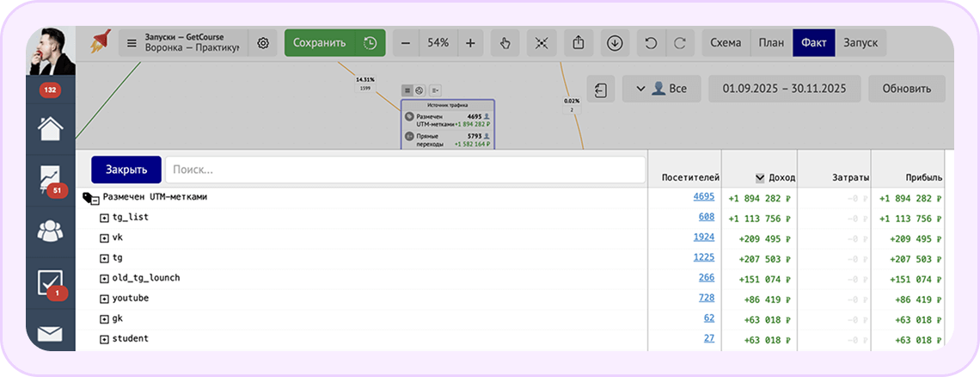Click the hand pan tool icon
The height and width of the screenshot is (377, 980).
505,43
